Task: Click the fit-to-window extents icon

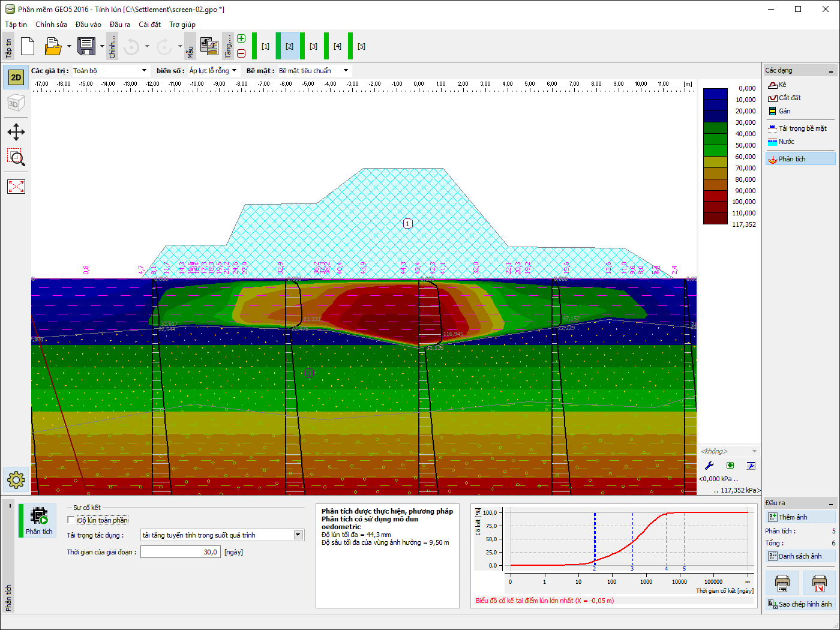Action: tap(16, 187)
